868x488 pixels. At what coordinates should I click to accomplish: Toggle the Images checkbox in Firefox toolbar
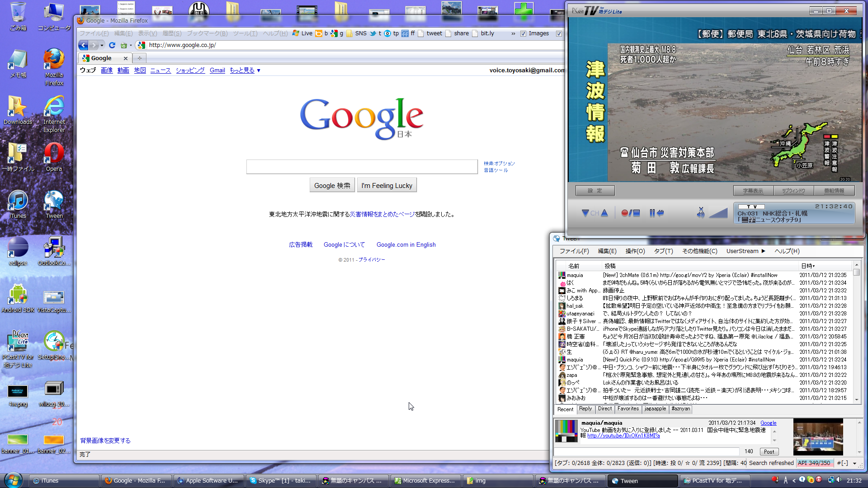(x=523, y=33)
